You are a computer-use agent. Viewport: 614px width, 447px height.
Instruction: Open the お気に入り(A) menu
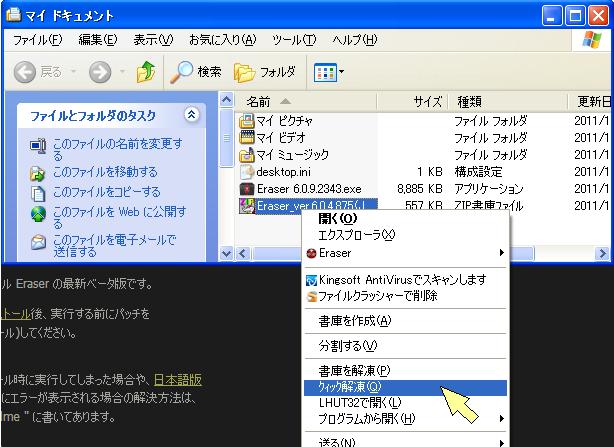[x=222, y=40]
